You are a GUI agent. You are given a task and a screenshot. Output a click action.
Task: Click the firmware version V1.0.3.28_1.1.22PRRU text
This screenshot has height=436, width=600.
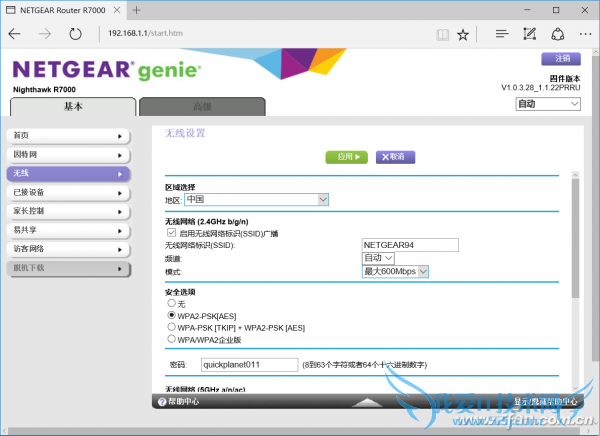pos(541,88)
